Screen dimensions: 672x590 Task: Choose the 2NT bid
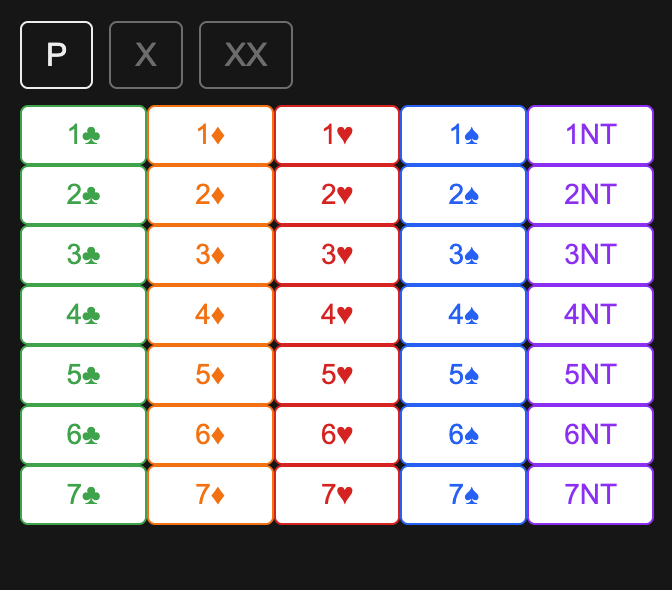tap(590, 195)
